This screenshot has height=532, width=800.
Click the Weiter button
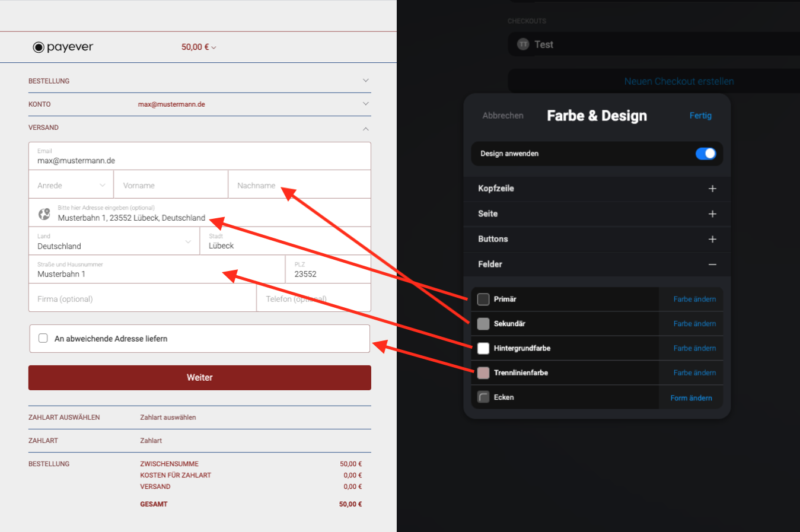200,378
